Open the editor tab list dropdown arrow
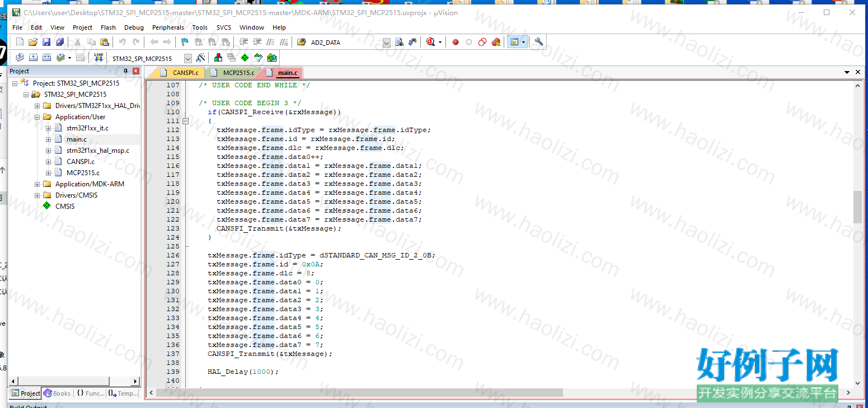Image resolution: width=868 pixels, height=408 pixels. 847,72
